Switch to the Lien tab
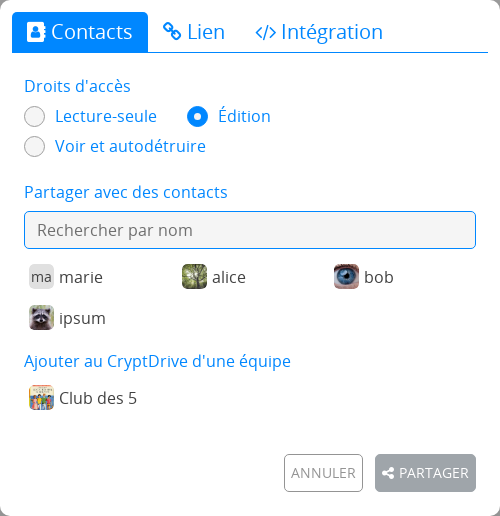The height and width of the screenshot is (516, 500). pyautogui.click(x=194, y=32)
